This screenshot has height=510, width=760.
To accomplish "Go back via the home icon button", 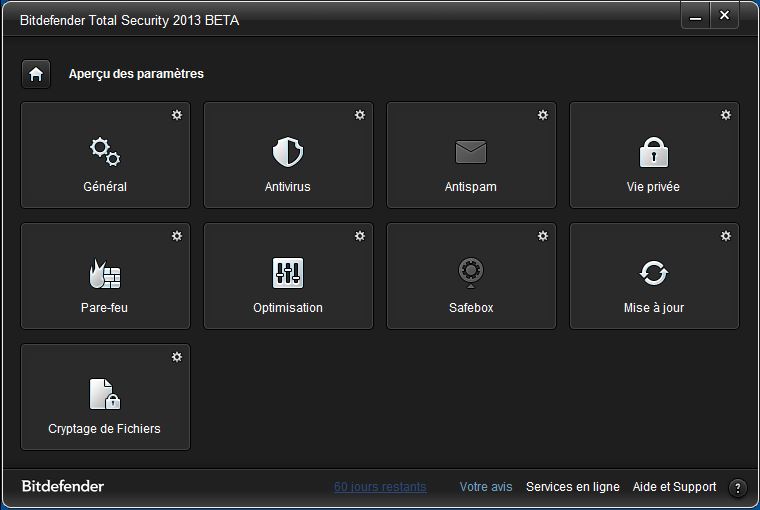I will click(36, 74).
